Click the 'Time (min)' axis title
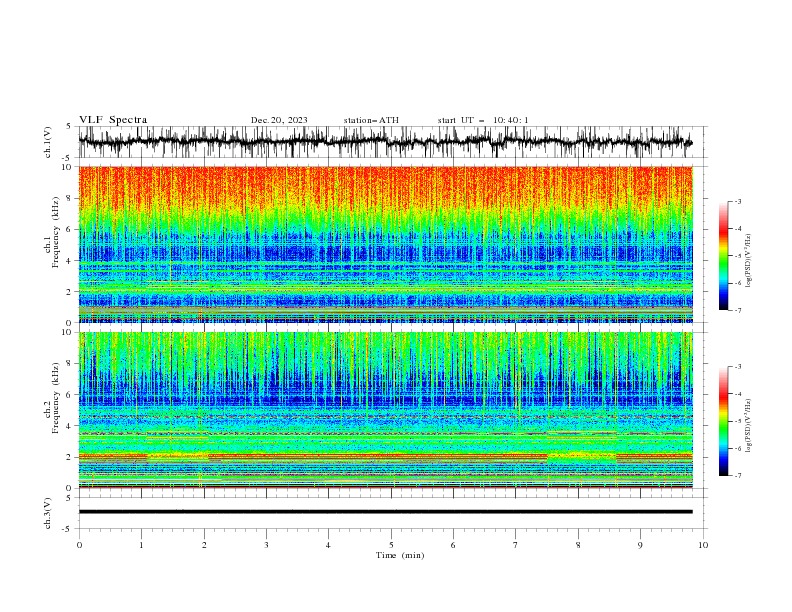This screenshot has height=612, width=792. (x=400, y=555)
